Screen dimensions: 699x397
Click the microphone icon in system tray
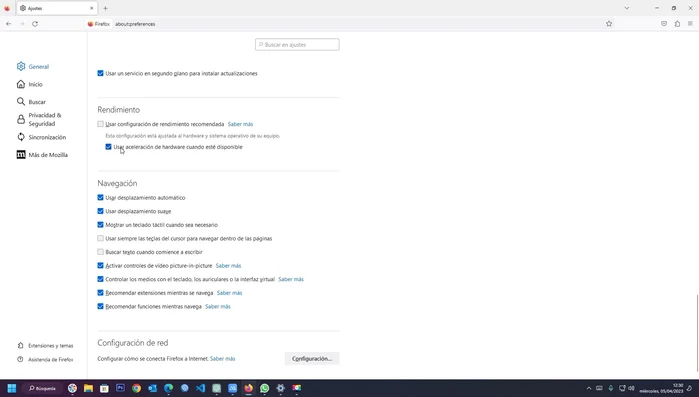[611, 388]
